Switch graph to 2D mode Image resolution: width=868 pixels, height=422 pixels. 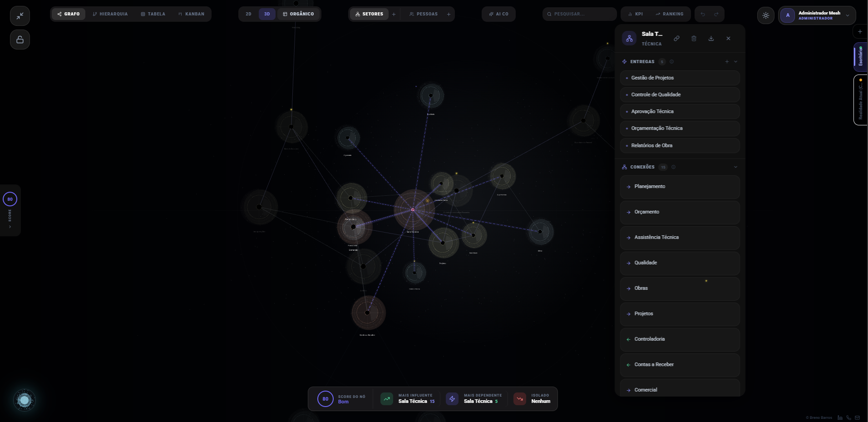248,14
